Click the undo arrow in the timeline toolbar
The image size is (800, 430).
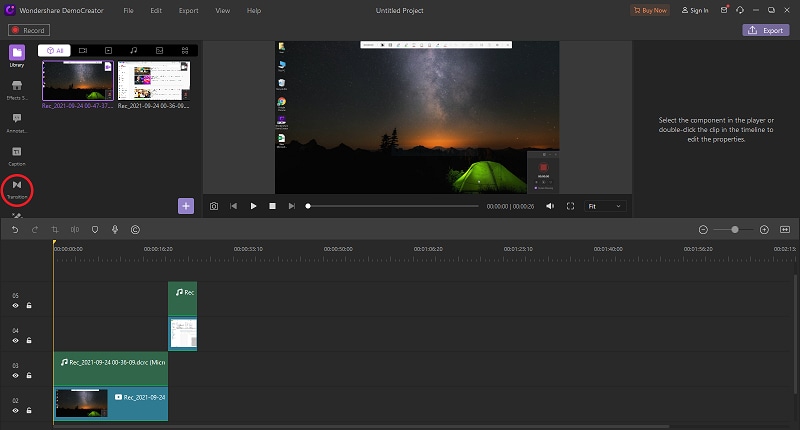pyautogui.click(x=15, y=229)
